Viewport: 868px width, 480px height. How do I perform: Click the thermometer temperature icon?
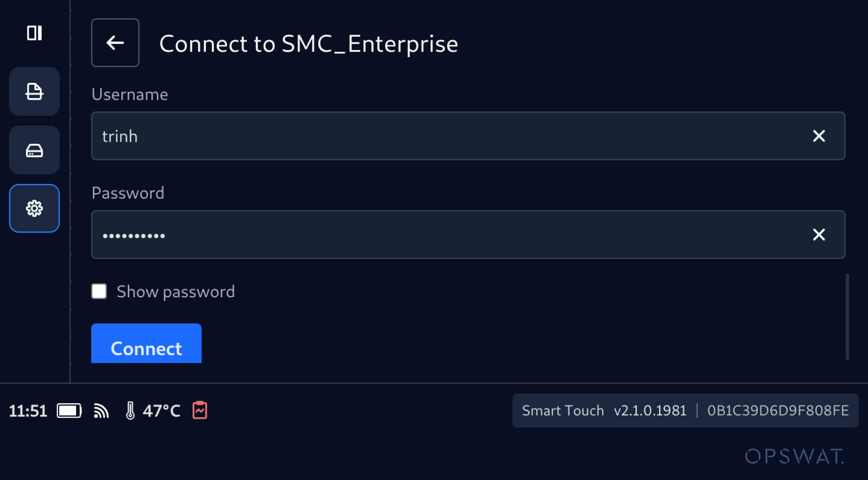point(130,411)
